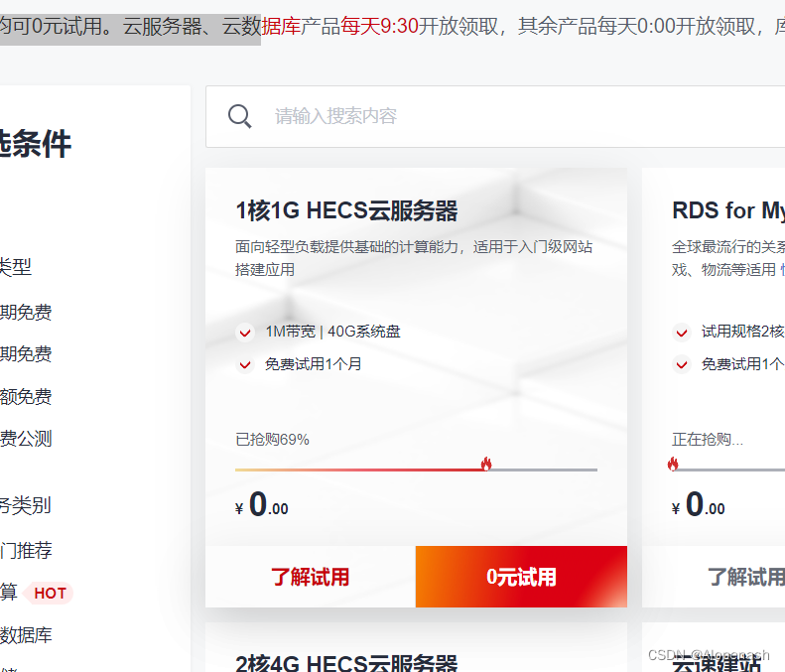Click the search magnifier icon
Viewport: 785px width, 672px height.
pyautogui.click(x=240, y=116)
